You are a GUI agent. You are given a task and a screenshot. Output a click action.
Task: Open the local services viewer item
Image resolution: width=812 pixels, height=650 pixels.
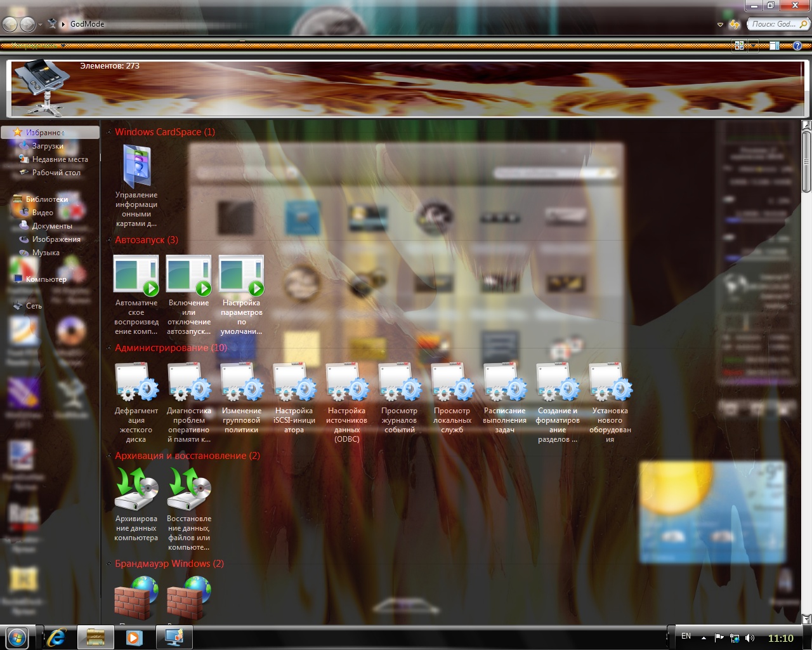pyautogui.click(x=452, y=399)
